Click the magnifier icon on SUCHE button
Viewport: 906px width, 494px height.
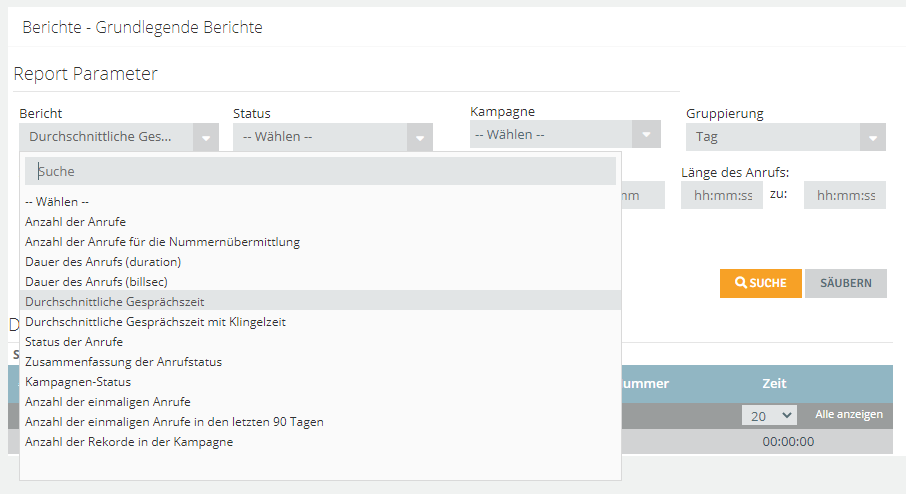[x=741, y=283]
